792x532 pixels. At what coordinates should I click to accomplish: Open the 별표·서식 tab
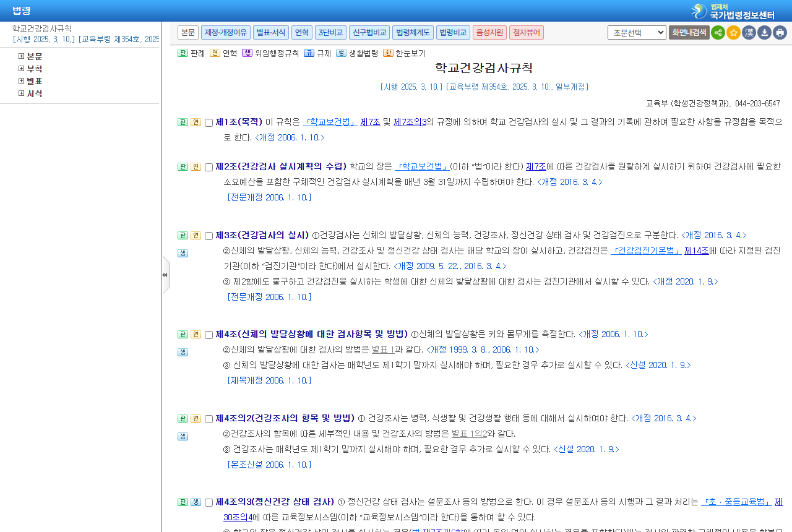click(x=271, y=33)
